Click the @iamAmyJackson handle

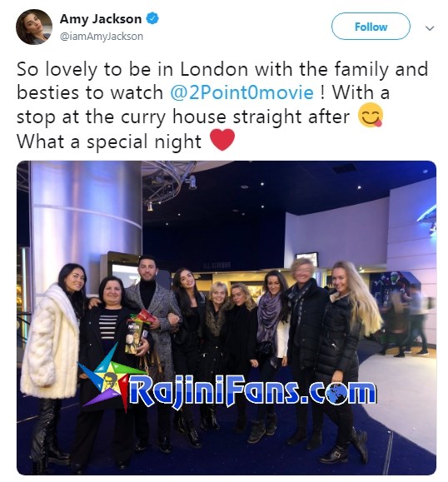(x=102, y=37)
